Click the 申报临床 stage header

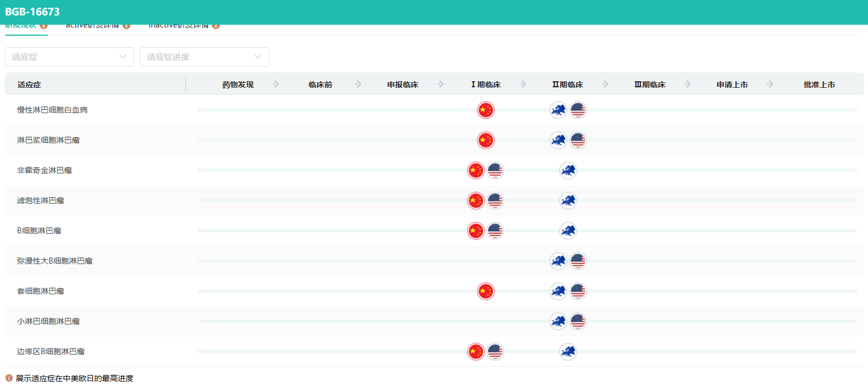tap(403, 85)
